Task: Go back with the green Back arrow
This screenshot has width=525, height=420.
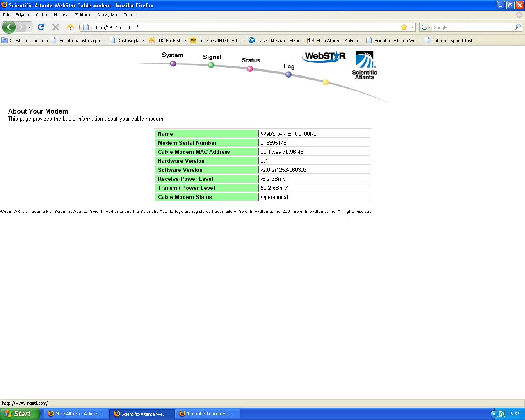Action: tap(9, 27)
